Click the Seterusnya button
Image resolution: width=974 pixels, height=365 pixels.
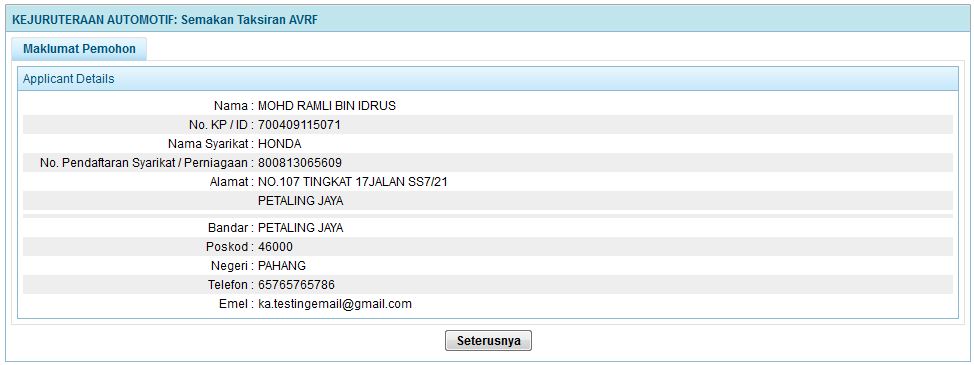pos(488,341)
